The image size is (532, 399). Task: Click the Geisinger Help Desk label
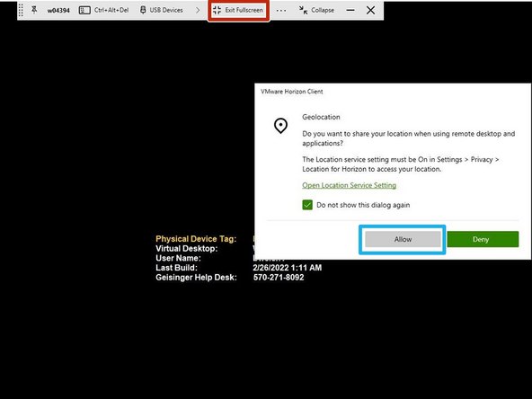tap(196, 278)
